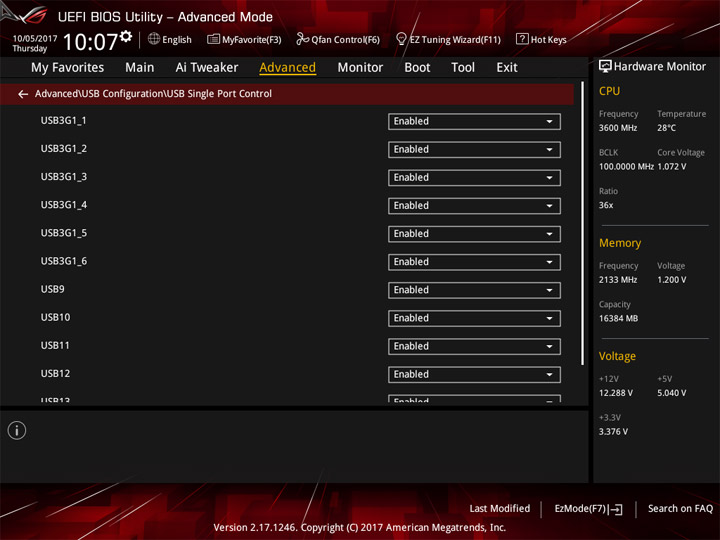Select the USB9 label

pos(52,289)
